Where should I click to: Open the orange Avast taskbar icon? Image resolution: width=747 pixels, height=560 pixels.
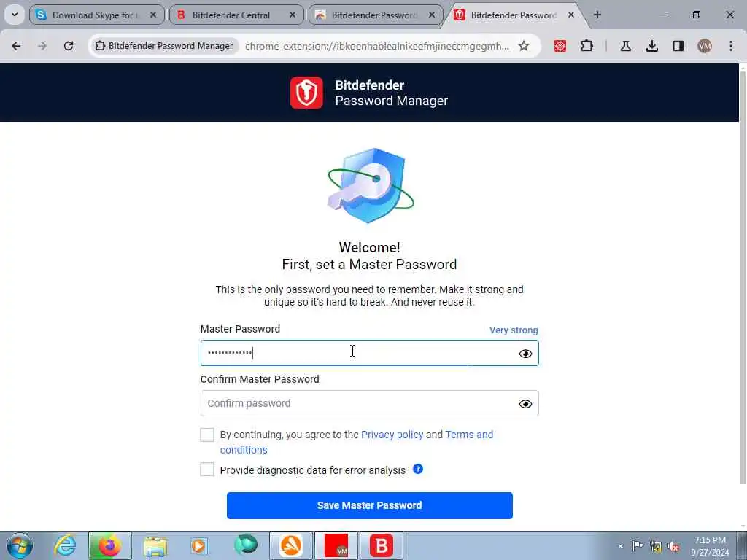click(291, 545)
